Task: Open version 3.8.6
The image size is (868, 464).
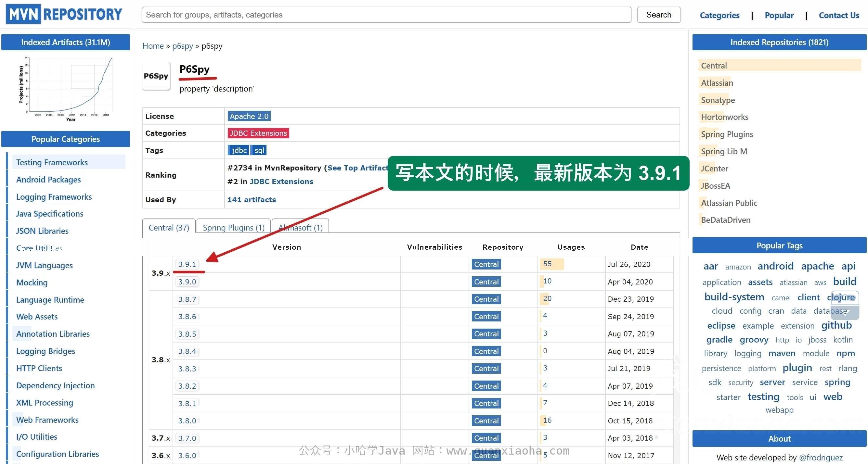Action: click(187, 317)
